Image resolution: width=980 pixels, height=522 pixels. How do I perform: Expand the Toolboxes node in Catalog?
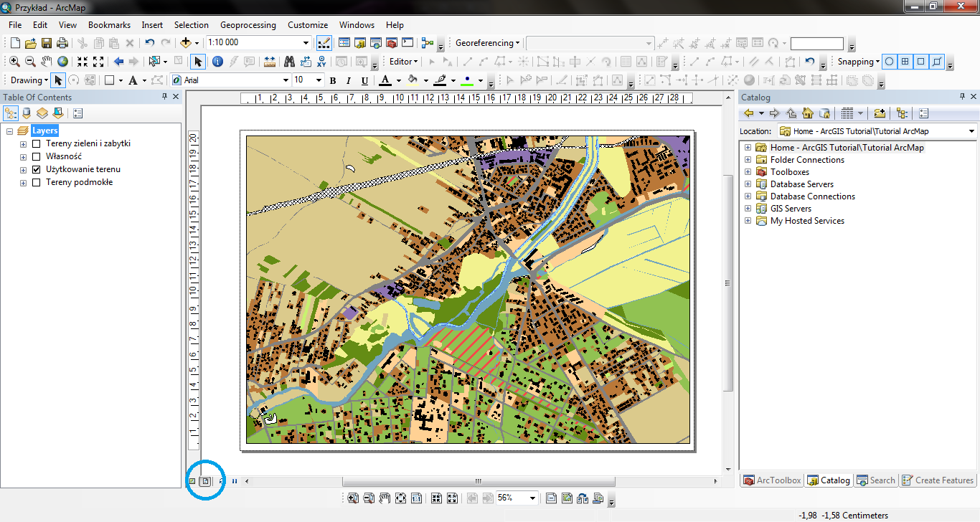click(x=748, y=172)
